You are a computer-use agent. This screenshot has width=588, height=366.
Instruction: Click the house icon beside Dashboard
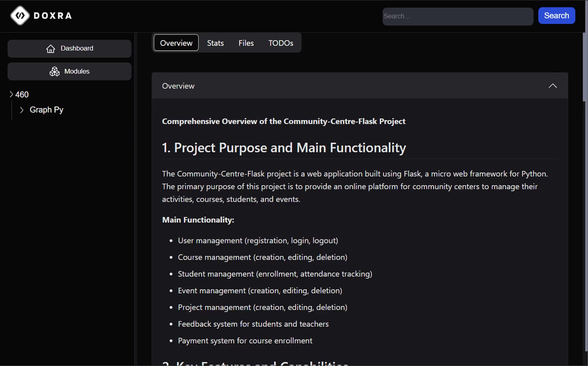[51, 49]
